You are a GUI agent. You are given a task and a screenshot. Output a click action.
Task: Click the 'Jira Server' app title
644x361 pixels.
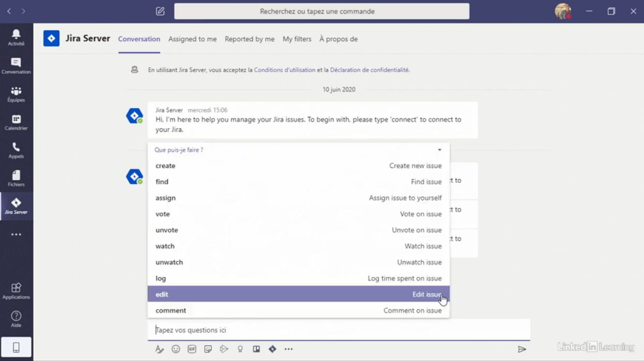click(88, 38)
